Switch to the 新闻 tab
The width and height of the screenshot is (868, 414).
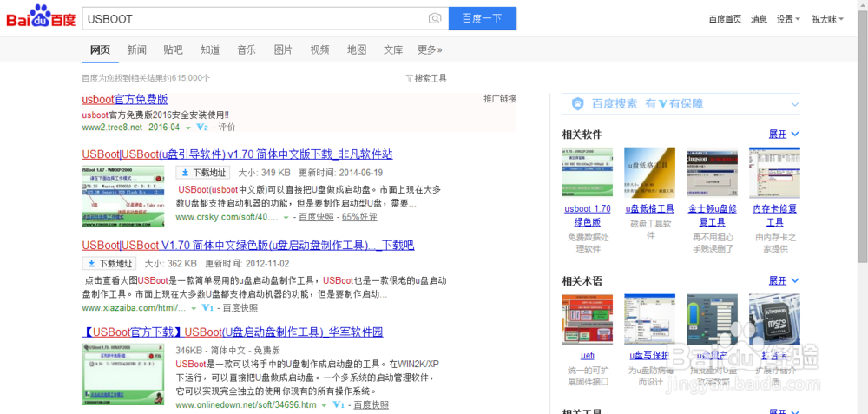pyautogui.click(x=137, y=49)
